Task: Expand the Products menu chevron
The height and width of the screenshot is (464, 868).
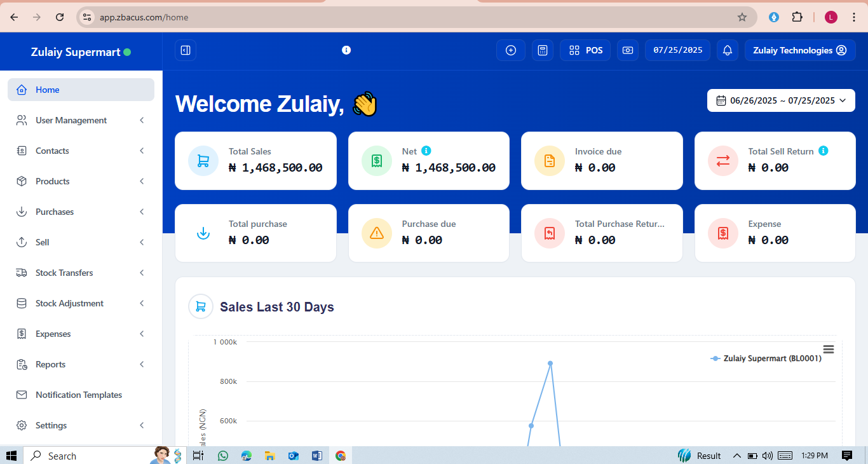Action: pos(142,181)
